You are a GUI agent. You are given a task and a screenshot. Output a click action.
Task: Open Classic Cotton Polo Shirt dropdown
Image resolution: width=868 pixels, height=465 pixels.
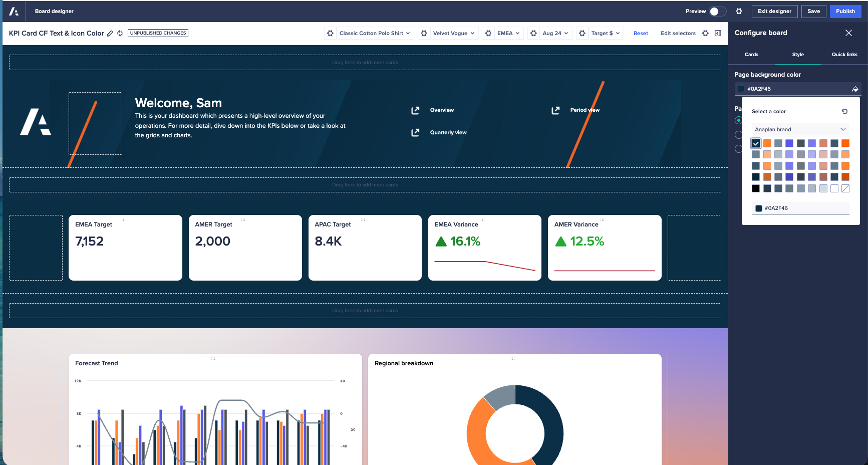375,33
